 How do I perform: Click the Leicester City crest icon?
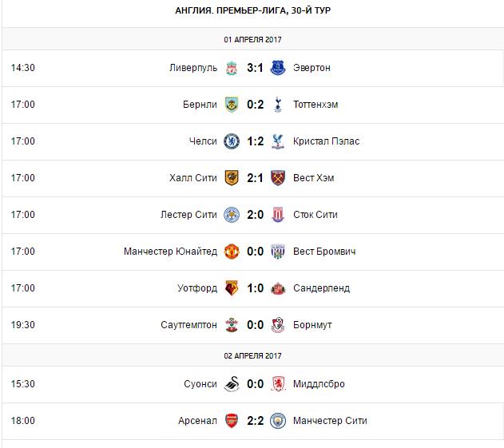point(232,215)
